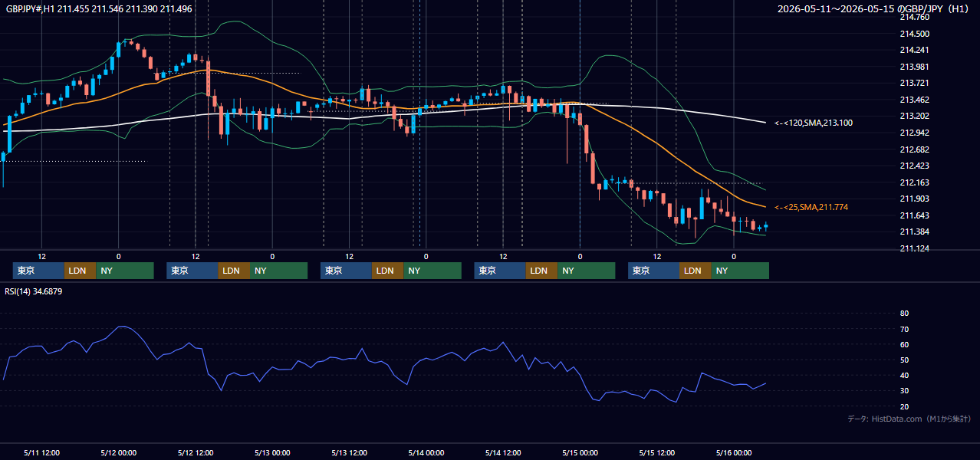
Task: Select the 5/15 12:00 date label
Action: tap(656, 452)
